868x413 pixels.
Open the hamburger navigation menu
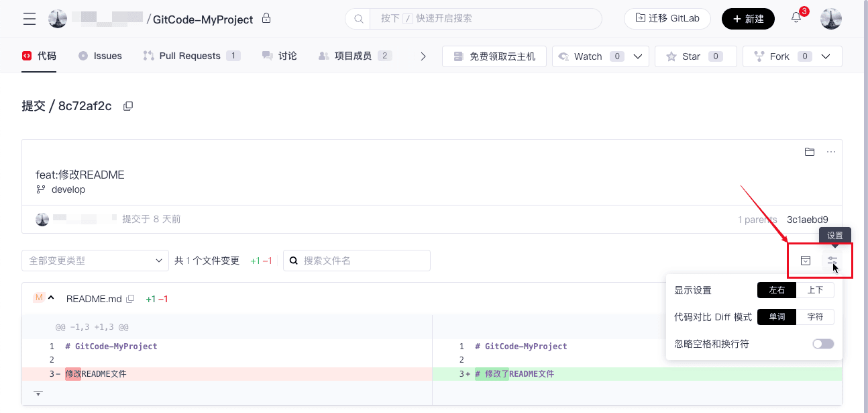(x=30, y=19)
